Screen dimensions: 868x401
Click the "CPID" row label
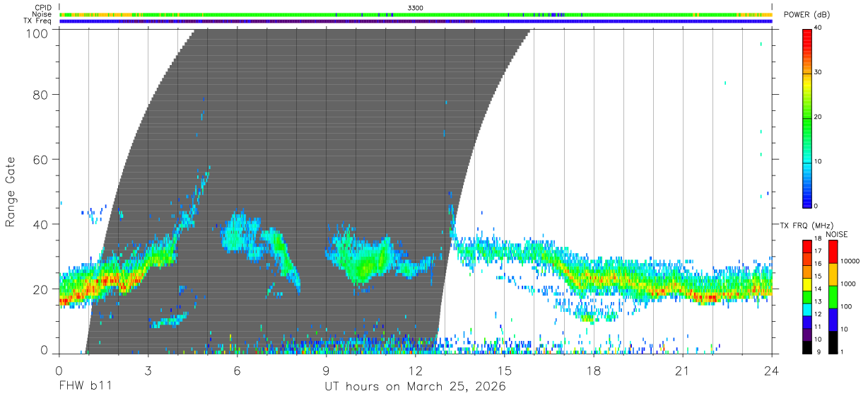pyautogui.click(x=43, y=8)
